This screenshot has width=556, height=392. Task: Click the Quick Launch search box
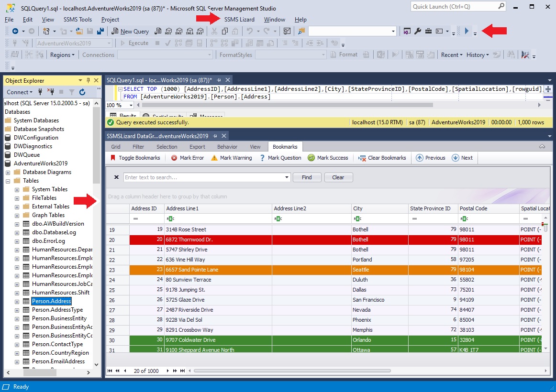458,6
